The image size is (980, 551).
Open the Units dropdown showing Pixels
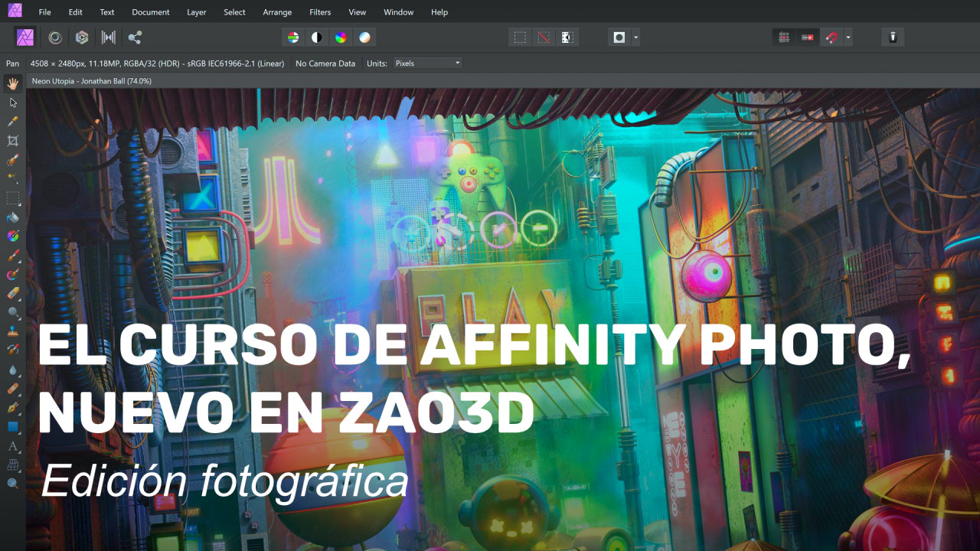426,63
